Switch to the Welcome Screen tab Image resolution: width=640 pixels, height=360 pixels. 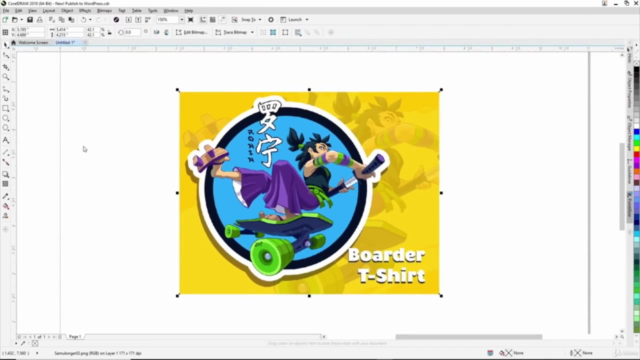click(33, 42)
